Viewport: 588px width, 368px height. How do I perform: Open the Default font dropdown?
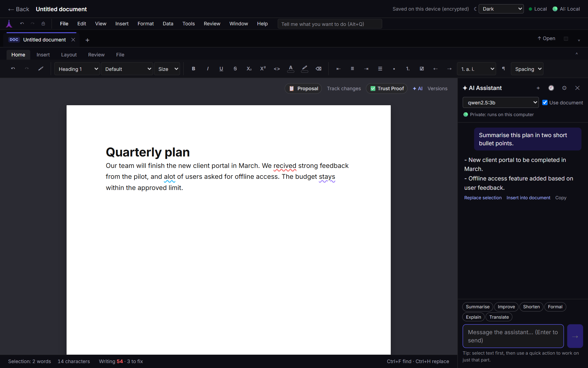127,69
